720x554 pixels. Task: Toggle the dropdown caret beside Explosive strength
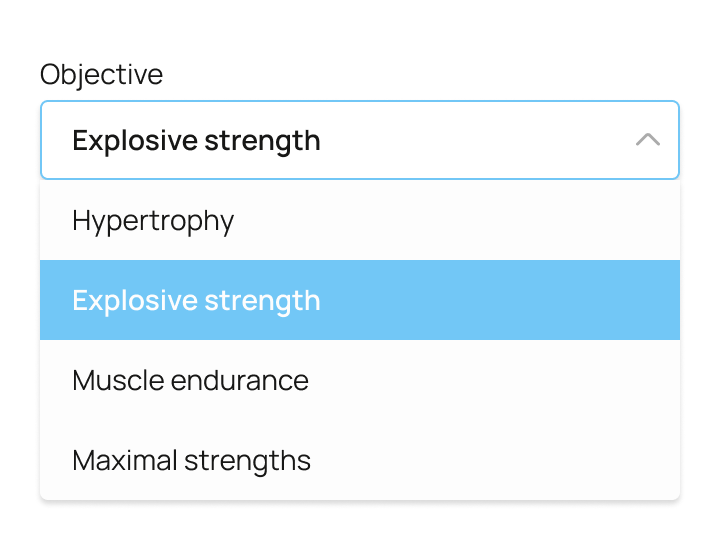tap(648, 140)
